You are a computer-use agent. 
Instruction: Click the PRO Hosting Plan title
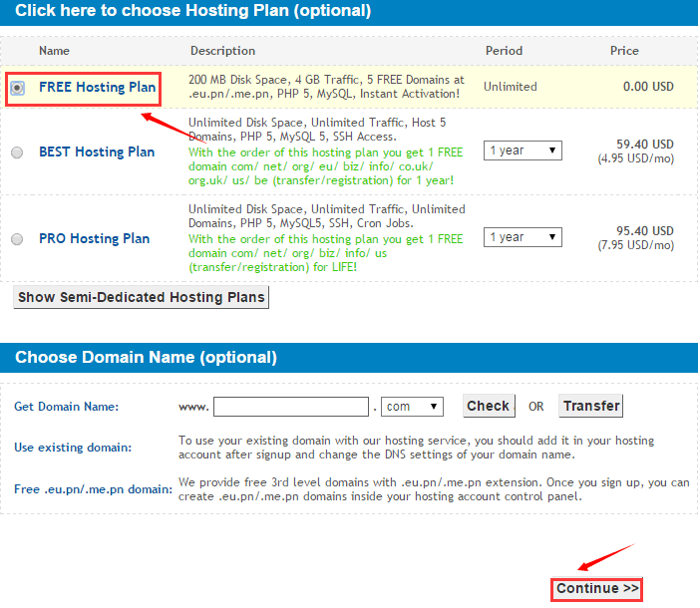pyautogui.click(x=94, y=239)
